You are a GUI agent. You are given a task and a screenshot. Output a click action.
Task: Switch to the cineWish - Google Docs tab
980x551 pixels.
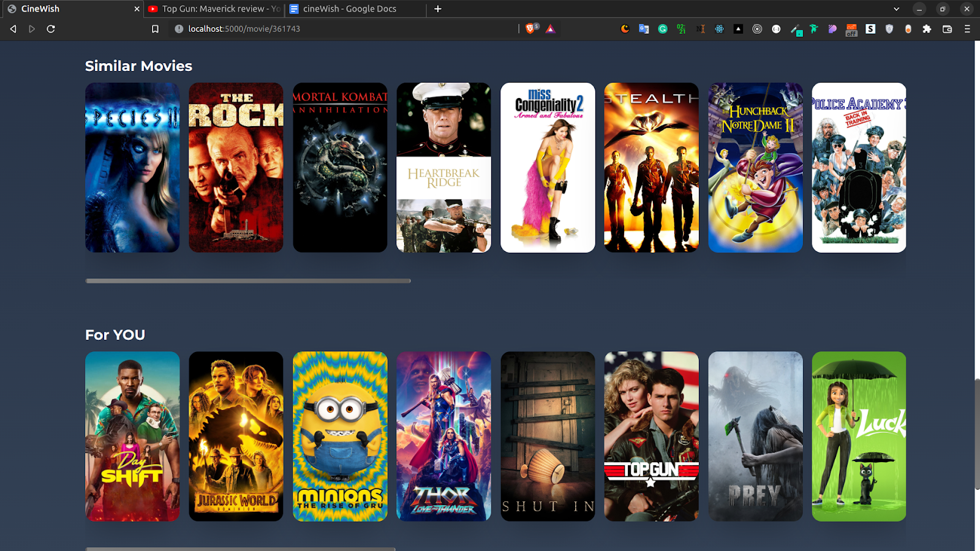point(356,9)
